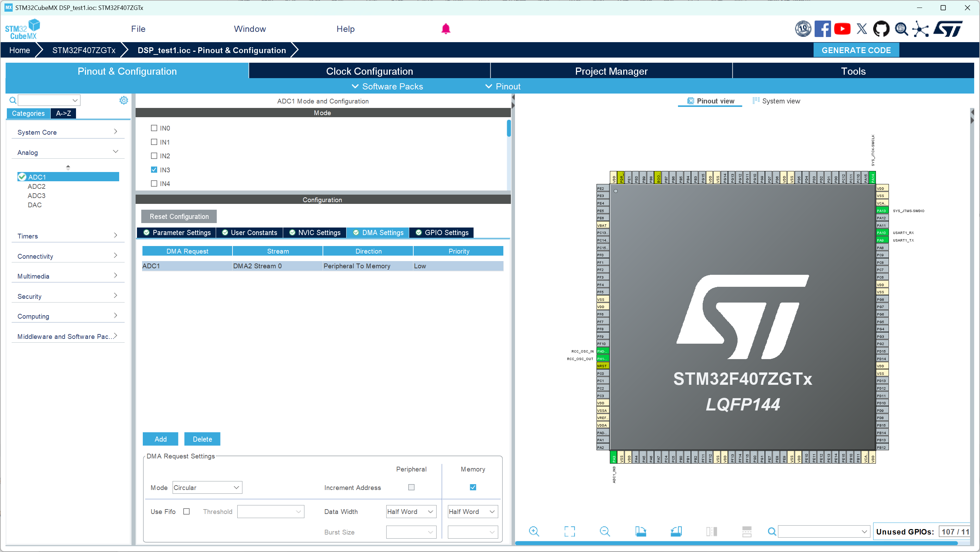Open the sidebar settings gear
This screenshot has width=980, height=552.
[x=124, y=100]
